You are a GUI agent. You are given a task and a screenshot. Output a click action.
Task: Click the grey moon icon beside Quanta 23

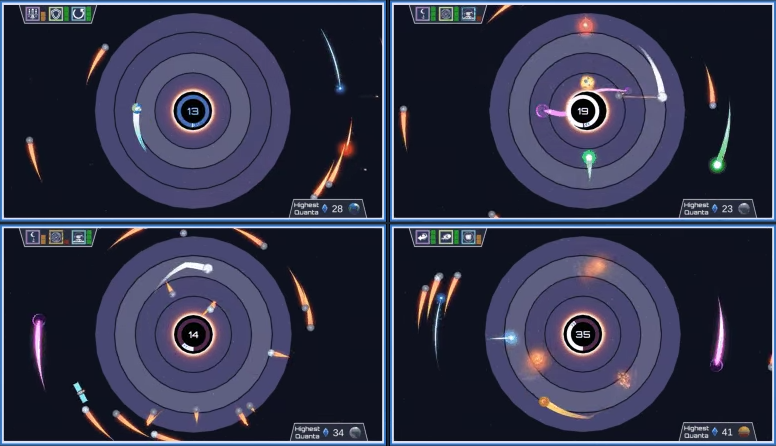[744, 208]
